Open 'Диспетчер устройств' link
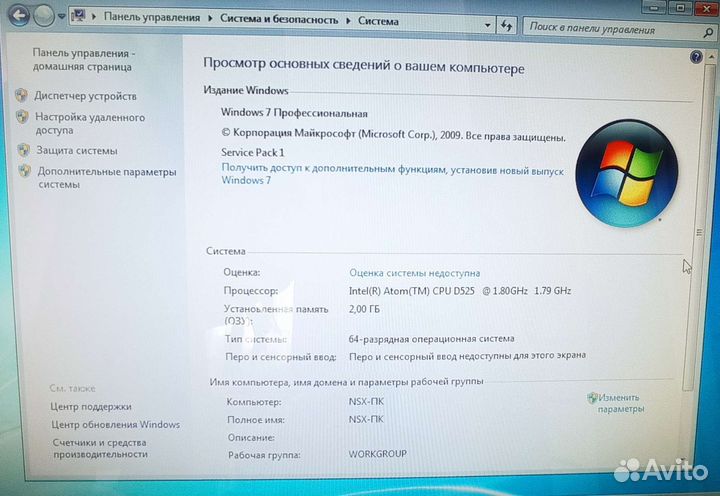This screenshot has width=720, height=496. pos(85,96)
